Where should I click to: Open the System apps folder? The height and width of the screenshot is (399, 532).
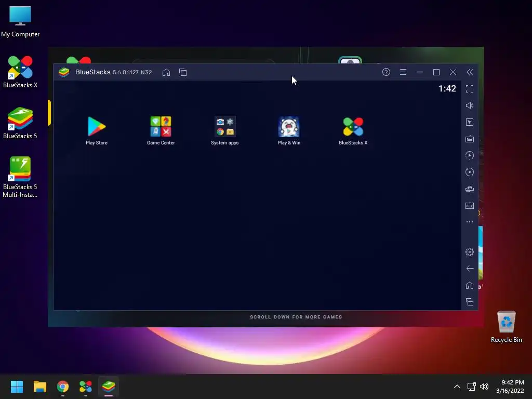(224, 130)
